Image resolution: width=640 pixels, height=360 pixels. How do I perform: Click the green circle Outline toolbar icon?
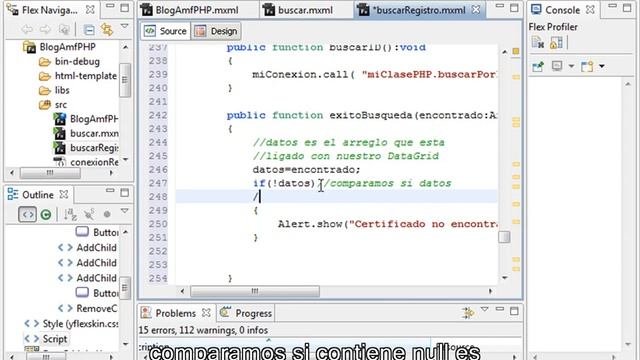(46, 214)
